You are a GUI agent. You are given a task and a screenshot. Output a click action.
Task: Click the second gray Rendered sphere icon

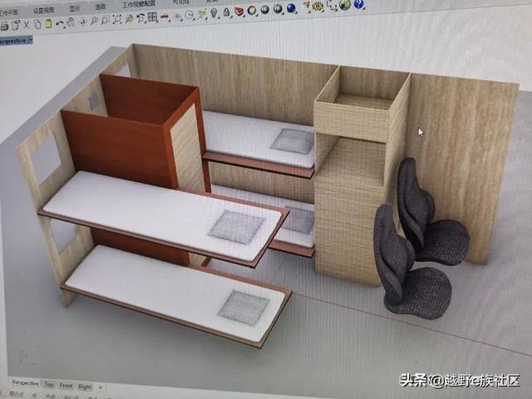pyautogui.click(x=278, y=9)
